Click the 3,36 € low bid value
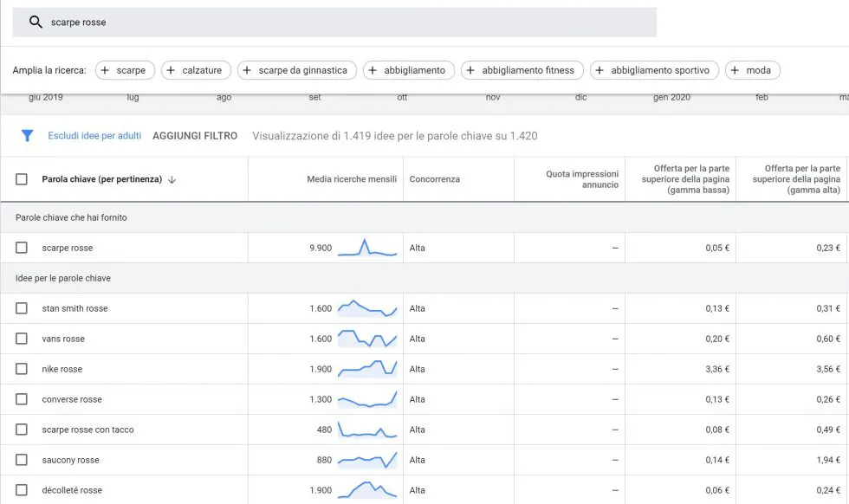Screen dimensions: 849x504 click(717, 369)
